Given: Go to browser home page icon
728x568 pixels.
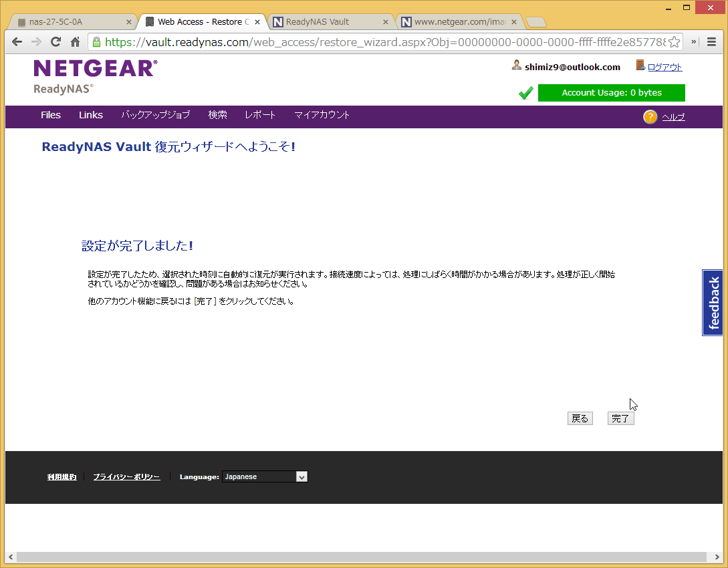Looking at the screenshot, I should [x=75, y=41].
